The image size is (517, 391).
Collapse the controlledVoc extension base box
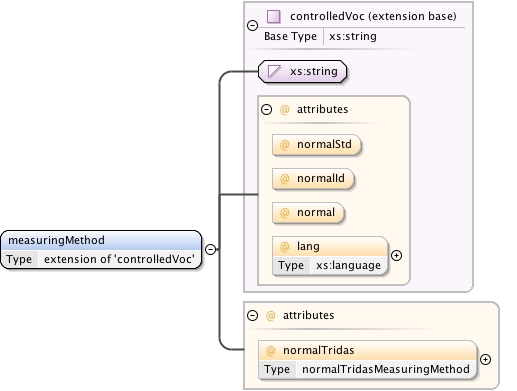[x=252, y=25]
